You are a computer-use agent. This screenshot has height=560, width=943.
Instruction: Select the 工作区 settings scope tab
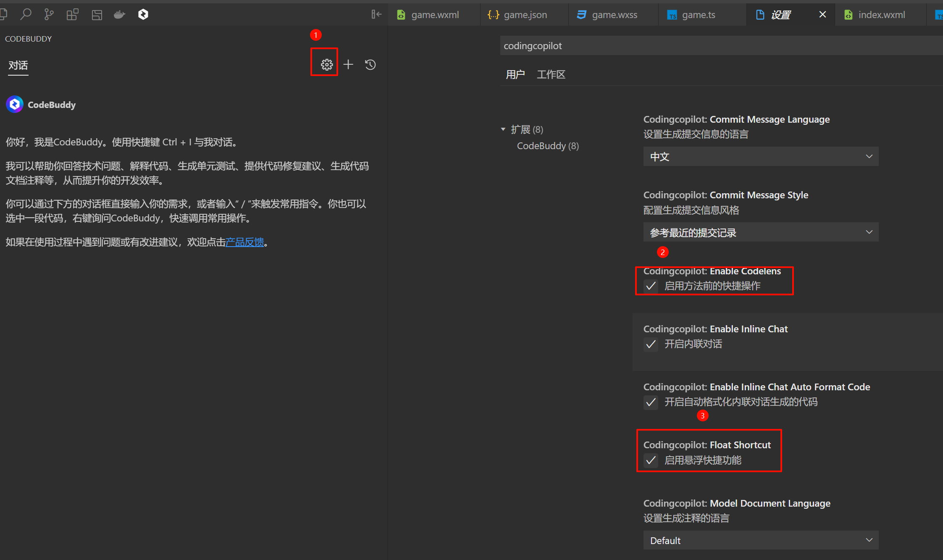pyautogui.click(x=551, y=74)
